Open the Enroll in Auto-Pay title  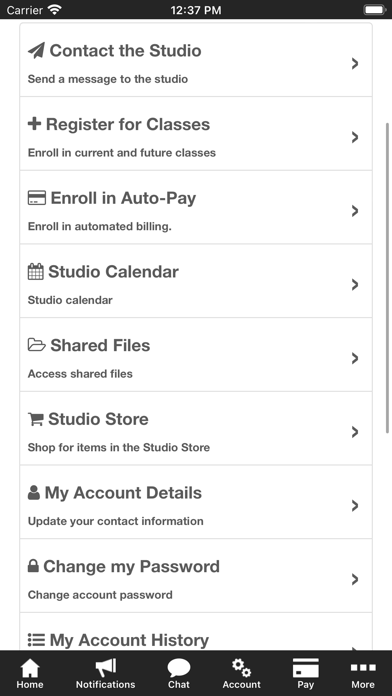(123, 198)
